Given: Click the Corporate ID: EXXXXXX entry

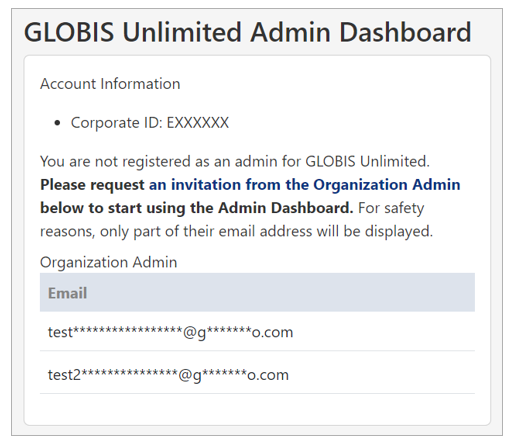Looking at the screenshot, I should (150, 123).
